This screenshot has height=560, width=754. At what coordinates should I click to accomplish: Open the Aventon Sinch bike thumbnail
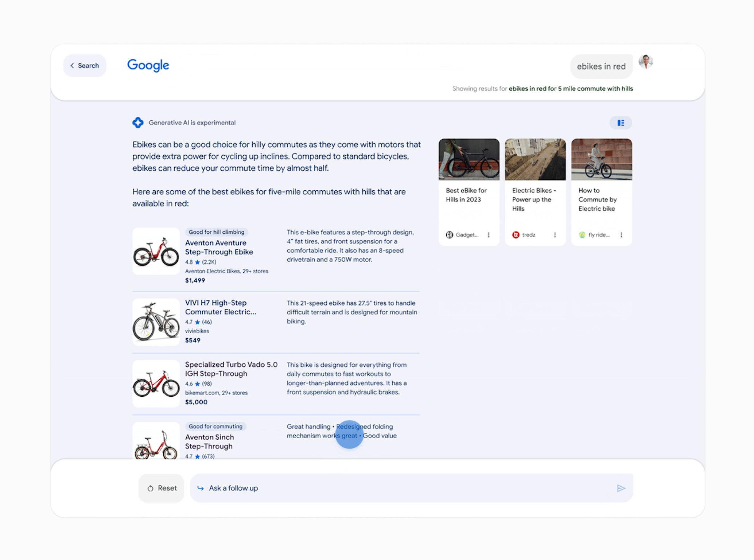[x=156, y=440]
